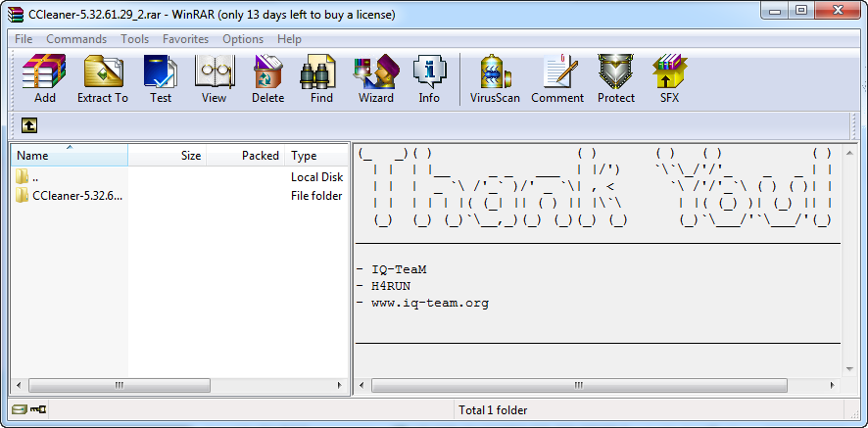Go up one folder level arrow

[28, 125]
